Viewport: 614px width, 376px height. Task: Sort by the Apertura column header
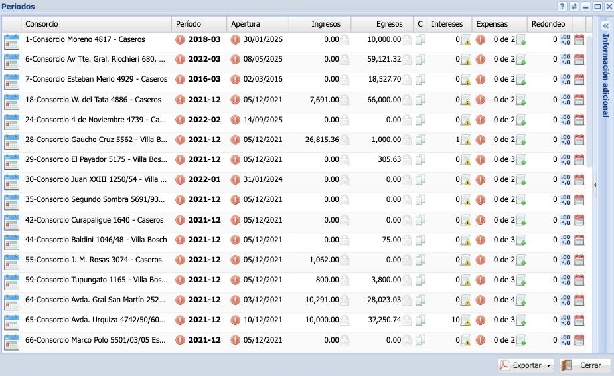tap(257, 24)
